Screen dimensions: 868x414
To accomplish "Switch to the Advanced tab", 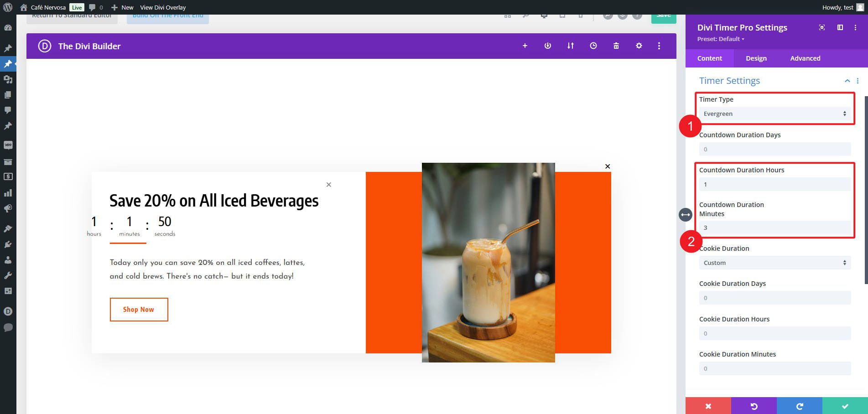I will [x=805, y=58].
